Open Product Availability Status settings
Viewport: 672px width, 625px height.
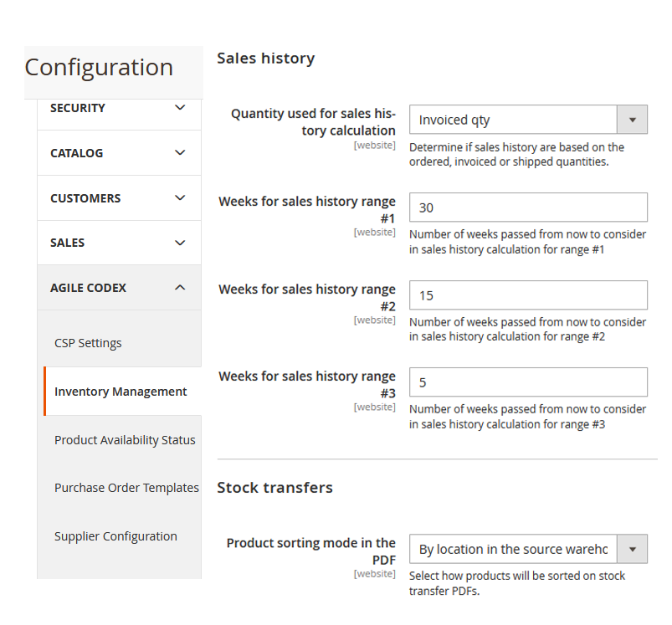coord(125,439)
